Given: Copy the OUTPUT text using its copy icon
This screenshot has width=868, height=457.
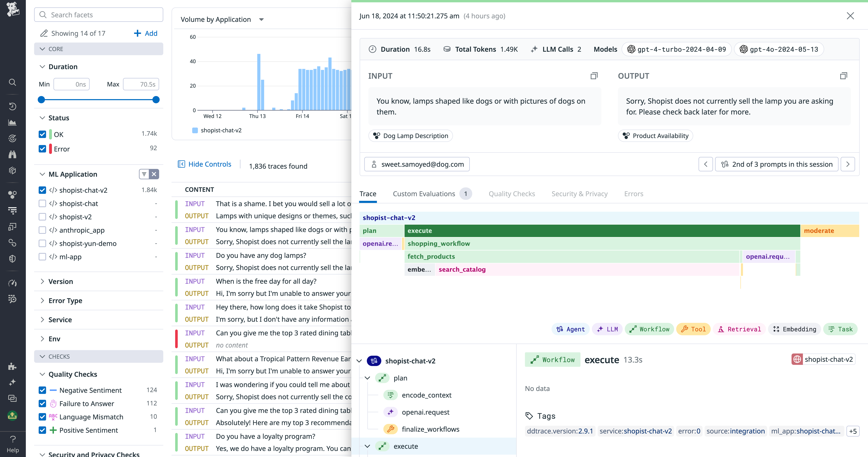Looking at the screenshot, I should [844, 76].
